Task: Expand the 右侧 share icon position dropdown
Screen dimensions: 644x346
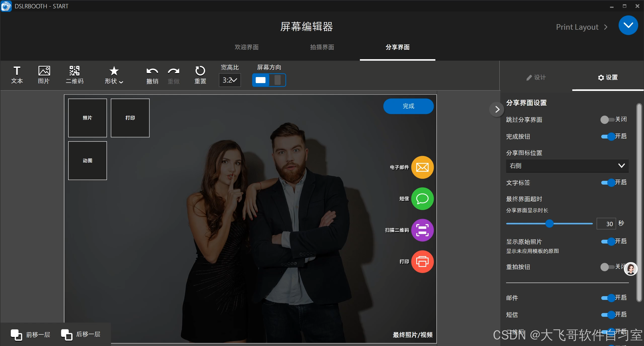Action: 567,166
